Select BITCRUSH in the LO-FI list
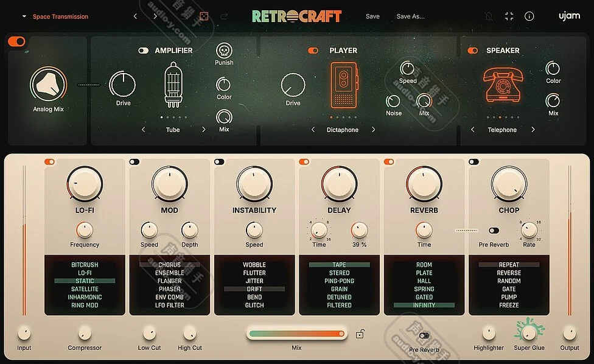This screenshot has width=594, height=364. (x=85, y=265)
